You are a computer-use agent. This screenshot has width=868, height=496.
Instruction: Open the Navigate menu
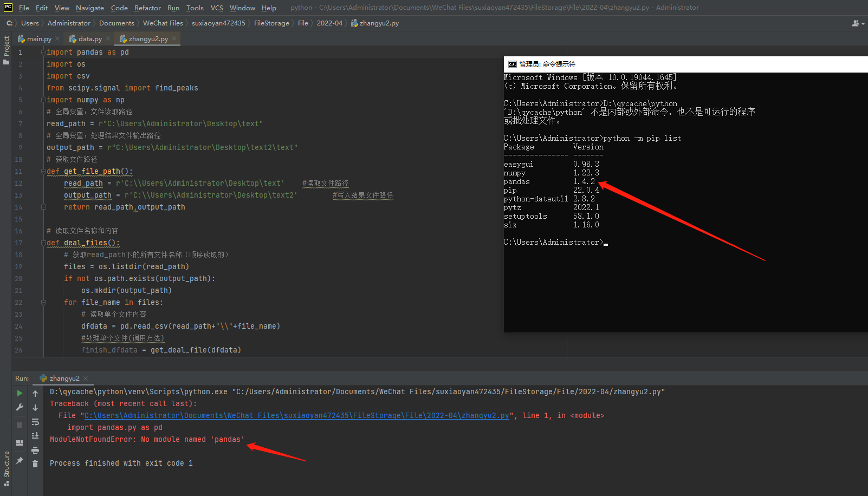pyautogui.click(x=90, y=8)
